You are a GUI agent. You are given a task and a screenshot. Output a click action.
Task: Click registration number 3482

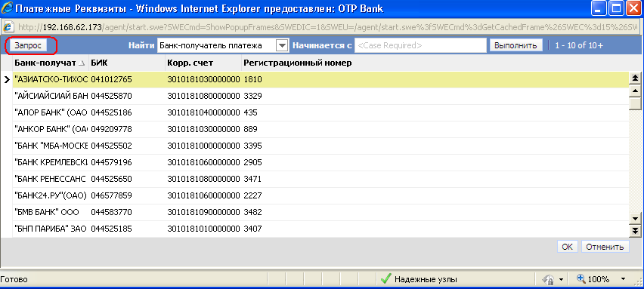pos(252,212)
